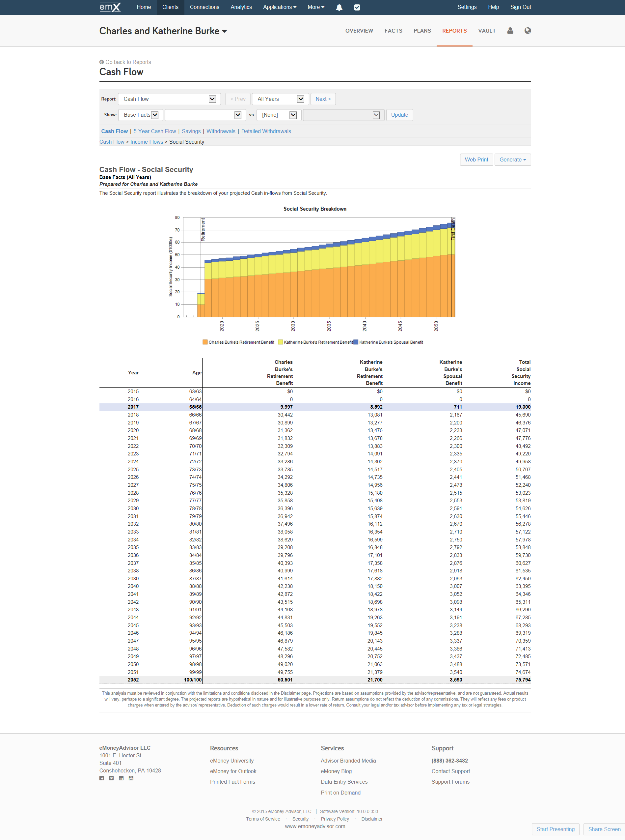This screenshot has width=625, height=840.
Task: Open the 5-Year Cash Flow report link
Action: pyautogui.click(x=154, y=131)
